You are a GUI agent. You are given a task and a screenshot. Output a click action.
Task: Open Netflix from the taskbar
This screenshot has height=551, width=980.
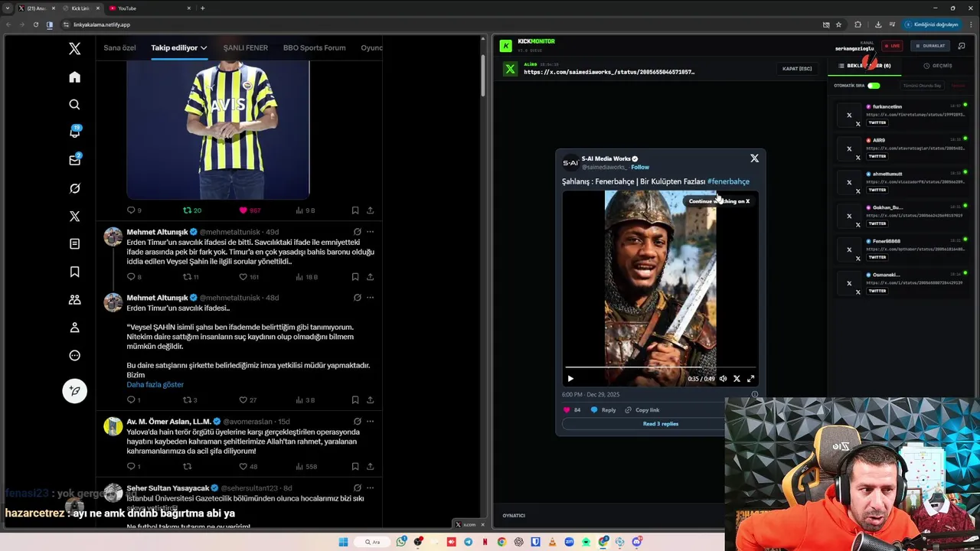tap(485, 542)
